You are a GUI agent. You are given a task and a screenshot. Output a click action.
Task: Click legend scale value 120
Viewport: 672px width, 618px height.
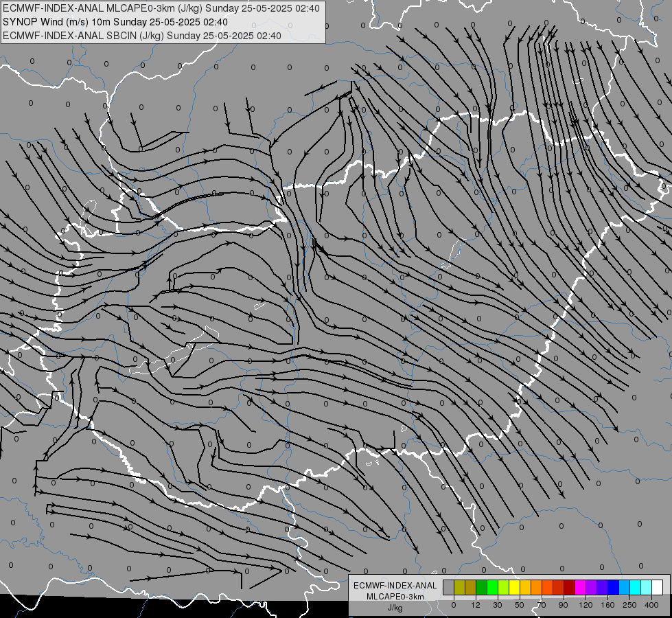586,605
